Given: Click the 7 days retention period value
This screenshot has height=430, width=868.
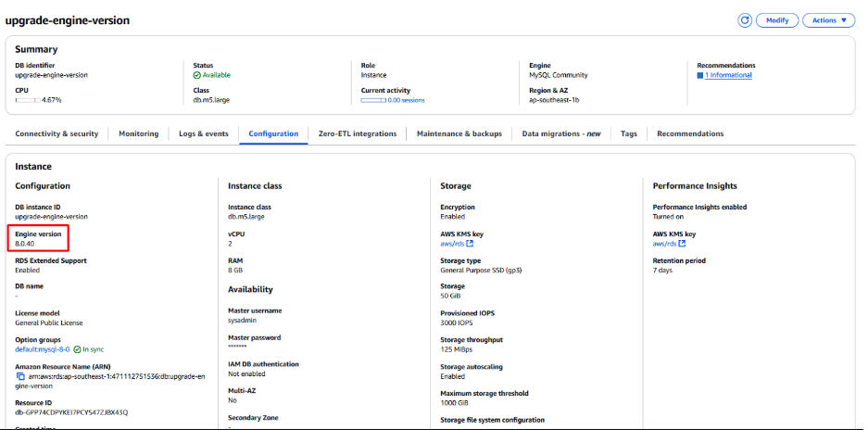Looking at the screenshot, I should (662, 271).
